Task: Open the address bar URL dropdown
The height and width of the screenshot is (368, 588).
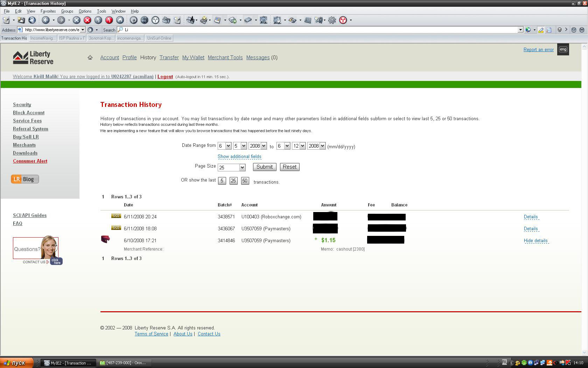Action: (x=83, y=30)
